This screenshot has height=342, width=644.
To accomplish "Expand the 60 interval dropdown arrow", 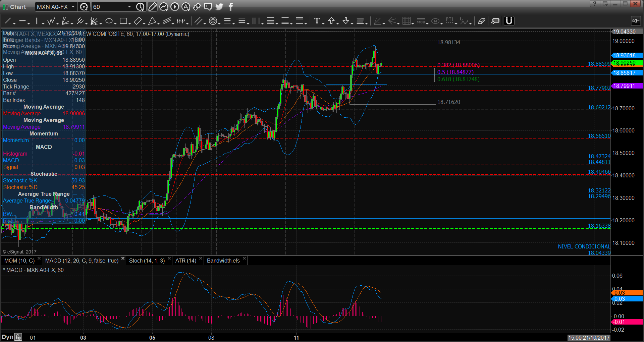I will [129, 7].
